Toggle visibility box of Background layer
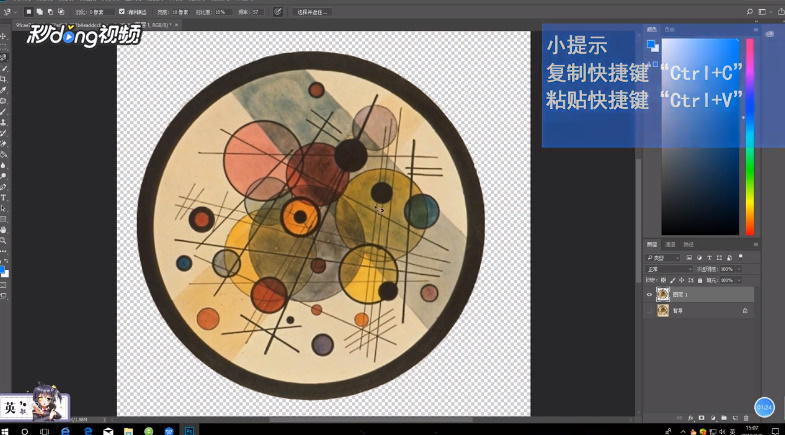Image resolution: width=785 pixels, height=435 pixels. click(649, 310)
